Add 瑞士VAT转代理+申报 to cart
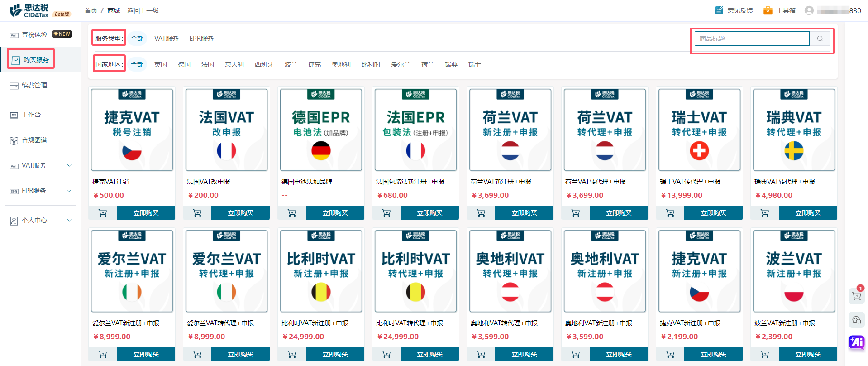This screenshot has height=366, width=868. tap(670, 213)
